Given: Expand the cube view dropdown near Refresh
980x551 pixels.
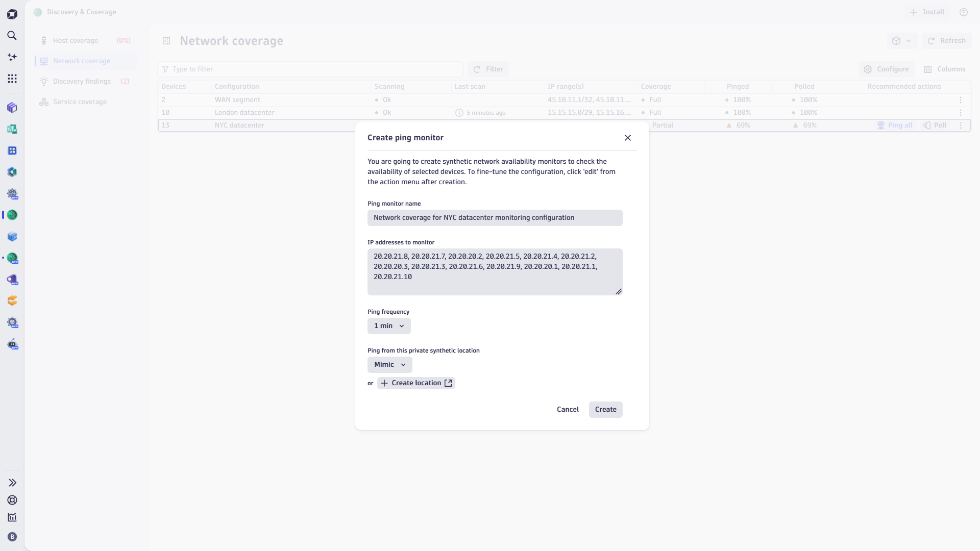Looking at the screenshot, I should coord(901,41).
